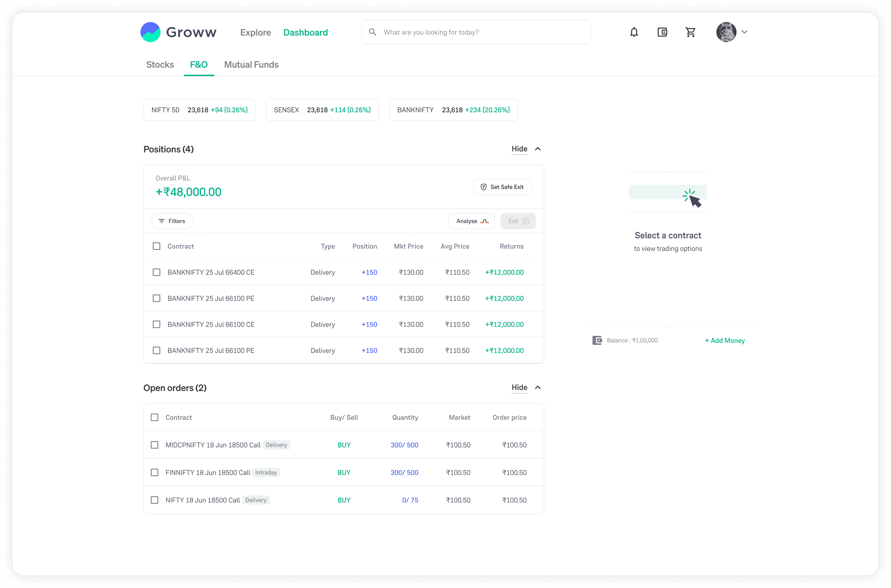This screenshot has height=588, width=891.
Task: Check the FINNIFTY 18 Jun 18500 Call order
Action: click(x=154, y=472)
